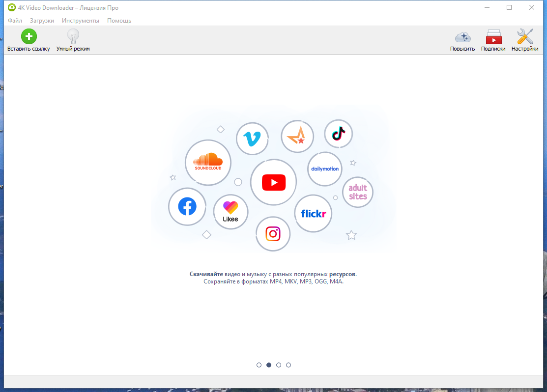This screenshot has height=392, width=547.
Task: Click the Повысить upgrade cloud icon
Action: click(x=462, y=36)
